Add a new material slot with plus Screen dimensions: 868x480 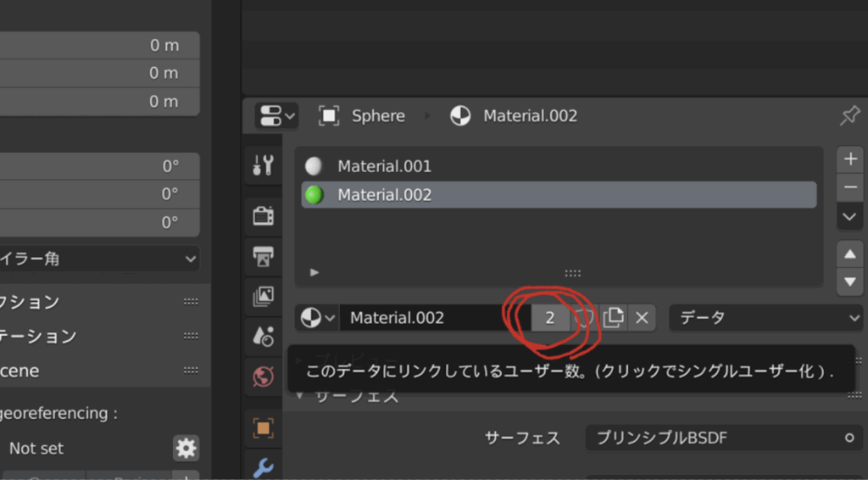849,159
